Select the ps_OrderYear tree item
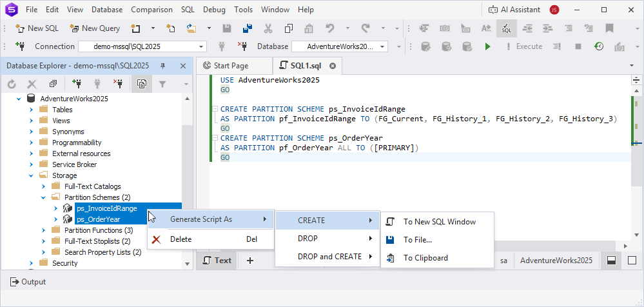The width and height of the screenshot is (644, 307). 99,219
